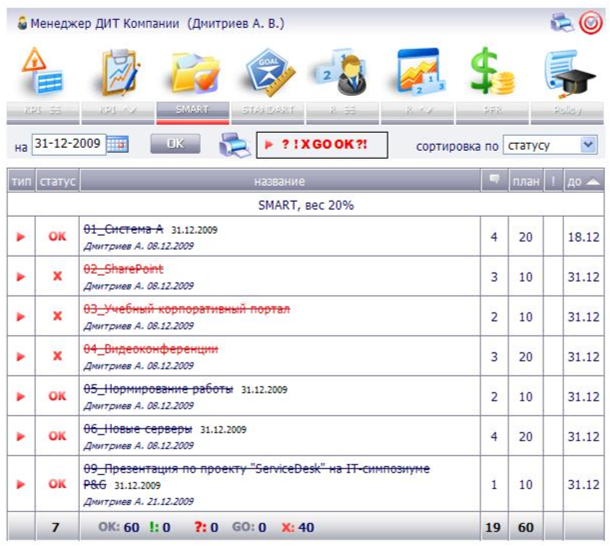The width and height of the screenshot is (610, 546).
Task: Click the date field showing 31-12-2009
Action: click(x=68, y=144)
